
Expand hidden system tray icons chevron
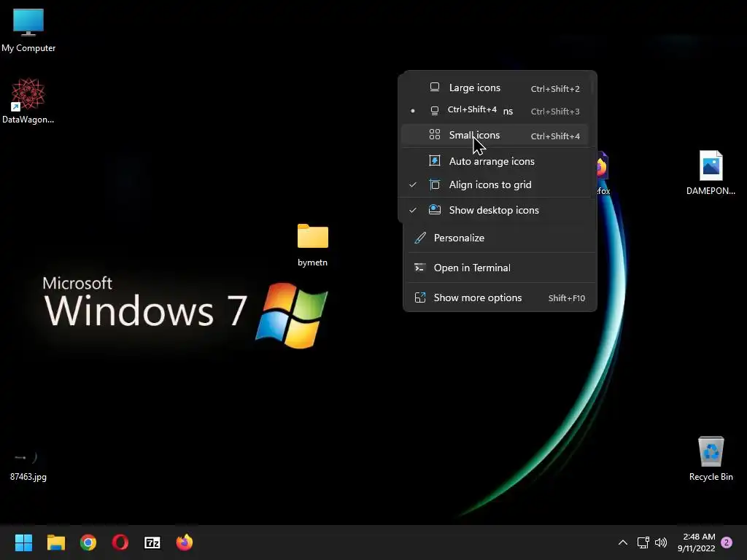tap(623, 542)
